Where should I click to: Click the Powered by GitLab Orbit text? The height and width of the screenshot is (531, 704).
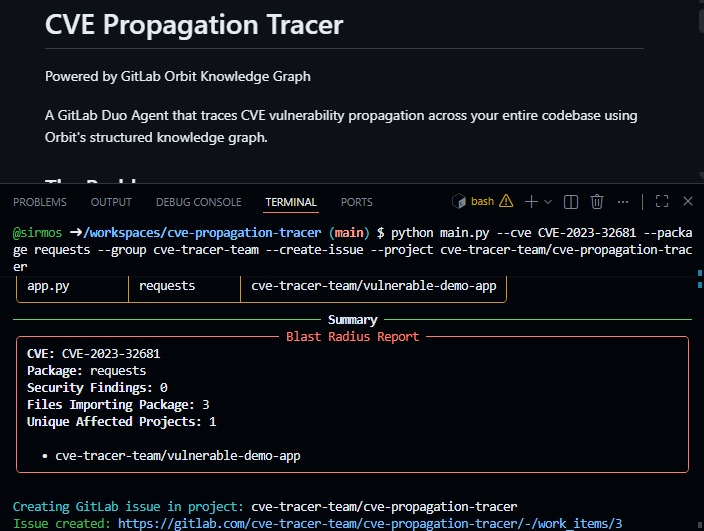pyautogui.click(x=178, y=76)
